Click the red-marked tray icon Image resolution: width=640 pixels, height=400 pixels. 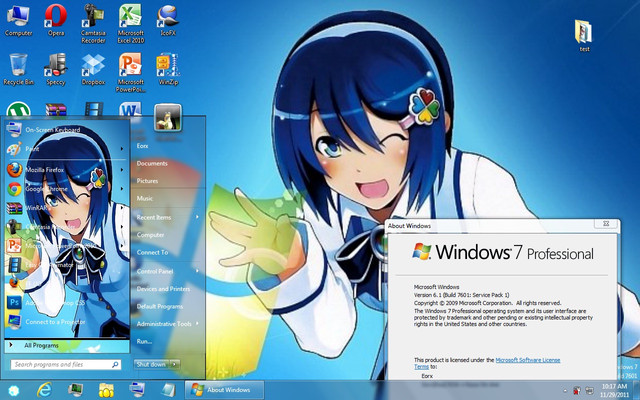(577, 391)
